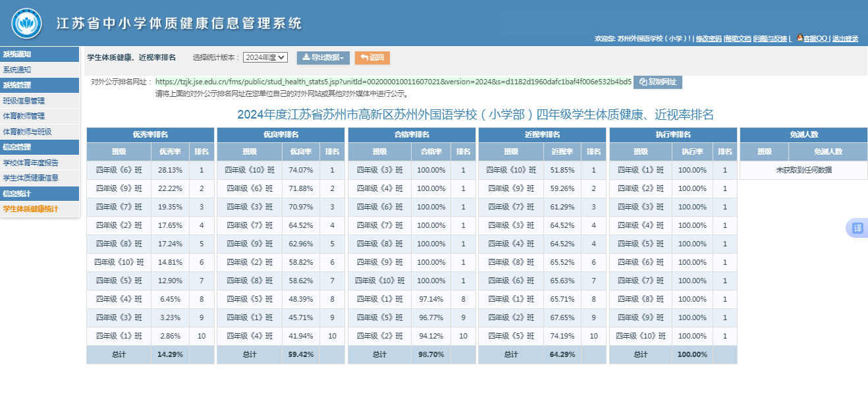Click the 近视率排名 table header
This screenshot has height=411, width=868.
click(542, 134)
